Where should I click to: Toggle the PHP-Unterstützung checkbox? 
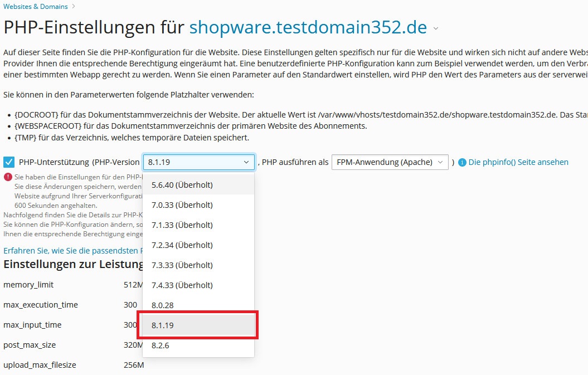(9, 162)
